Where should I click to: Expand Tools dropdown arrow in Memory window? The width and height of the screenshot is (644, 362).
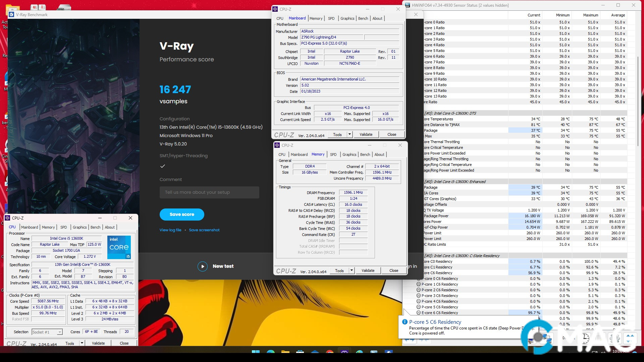[352, 270]
